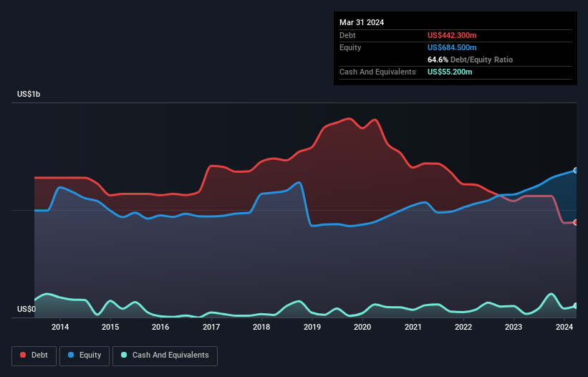This screenshot has height=377, width=588.
Task: Click the teal Cash endpoint marker
Action: [x=576, y=306]
